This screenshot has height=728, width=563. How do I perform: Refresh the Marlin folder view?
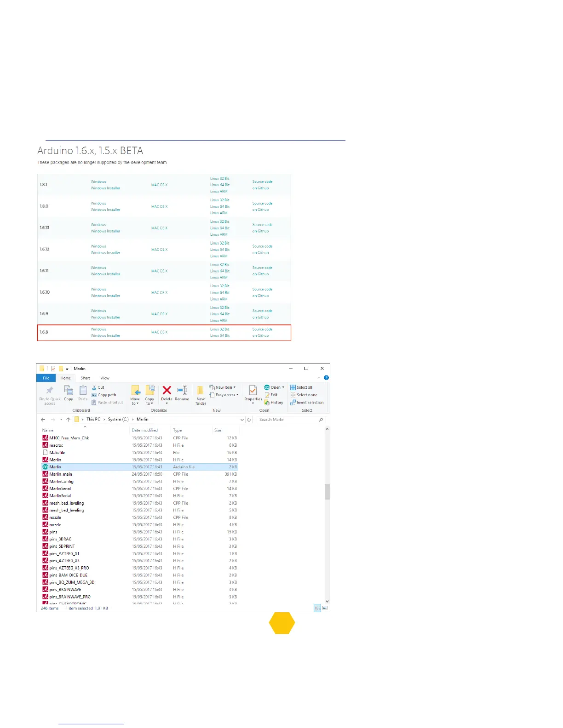click(x=249, y=419)
